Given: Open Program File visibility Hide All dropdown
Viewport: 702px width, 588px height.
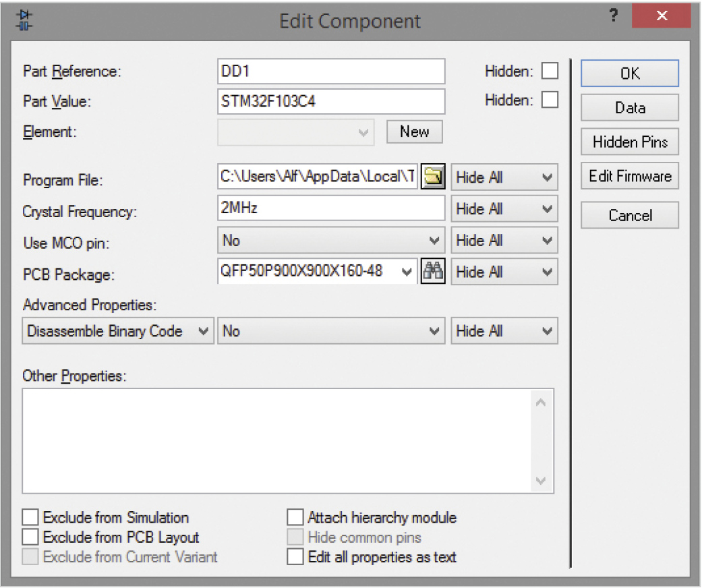Looking at the screenshot, I should click(x=504, y=177).
